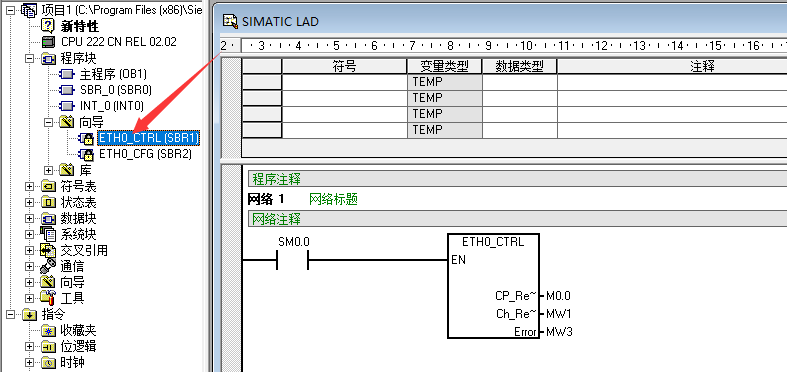Select 主程序 (OB1) in the tree
The image size is (787, 372).
click(x=113, y=74)
